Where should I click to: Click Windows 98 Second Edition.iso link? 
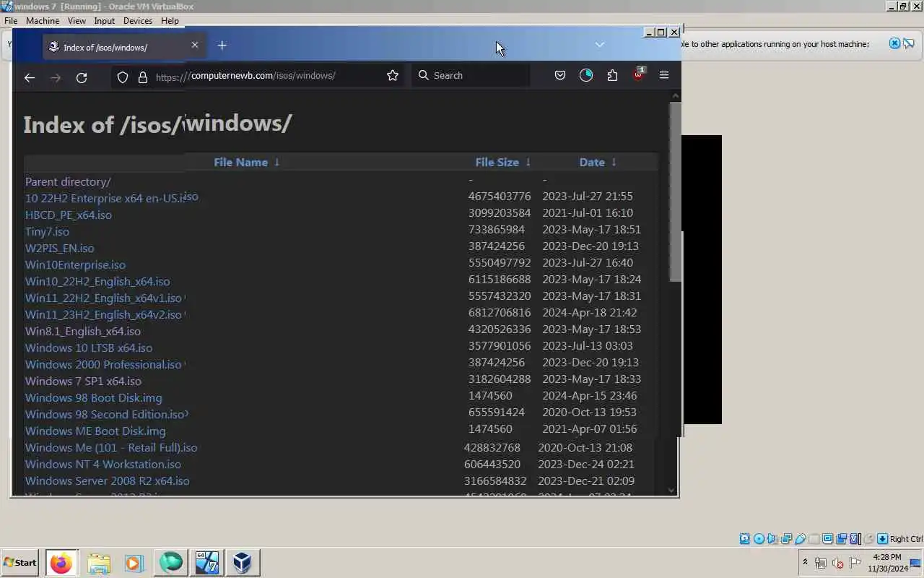point(105,414)
